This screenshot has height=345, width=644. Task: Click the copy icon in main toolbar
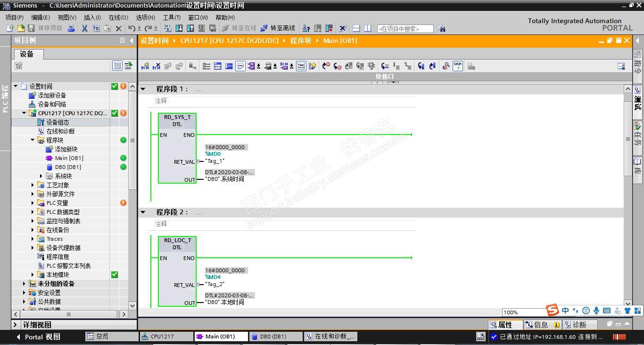pyautogui.click(x=96, y=28)
